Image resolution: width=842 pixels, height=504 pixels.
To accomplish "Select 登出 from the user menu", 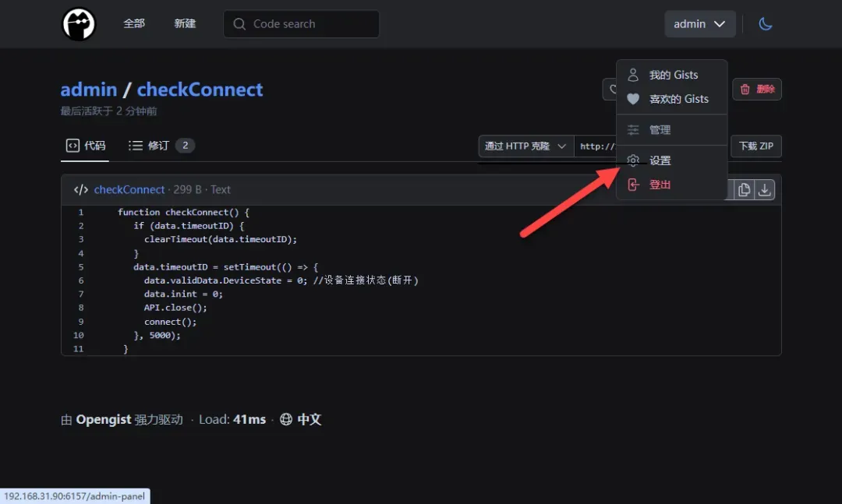I will [x=660, y=185].
